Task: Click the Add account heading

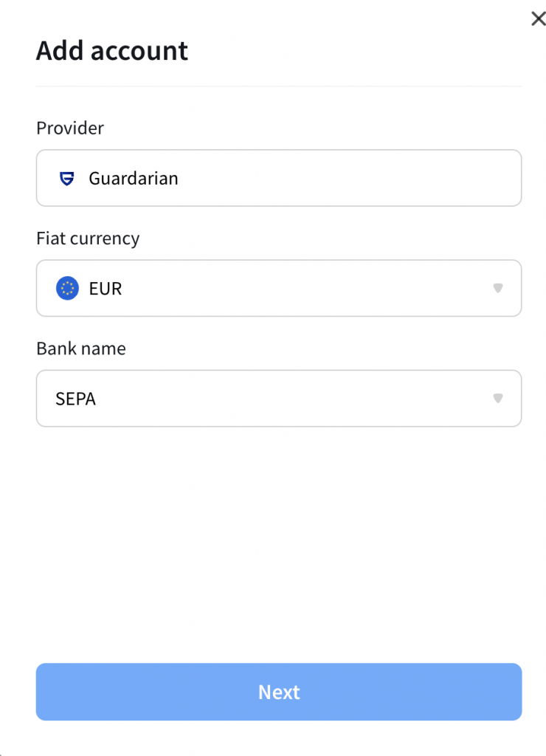Action: pyautogui.click(x=112, y=51)
